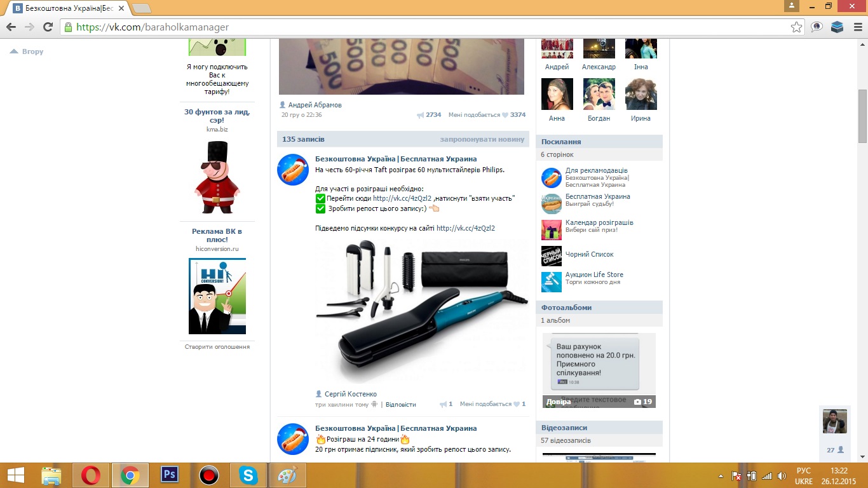Switch to Chrome in the taskbar
868x488 pixels.
pos(130,475)
